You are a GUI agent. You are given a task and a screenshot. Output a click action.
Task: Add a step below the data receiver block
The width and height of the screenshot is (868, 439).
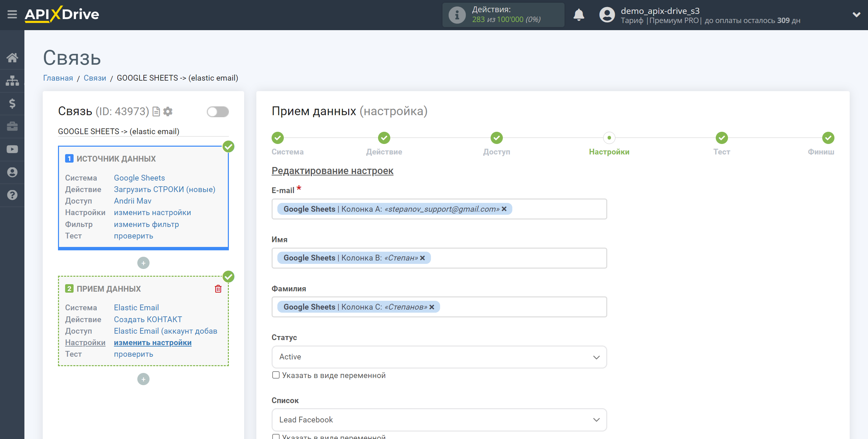point(143,379)
